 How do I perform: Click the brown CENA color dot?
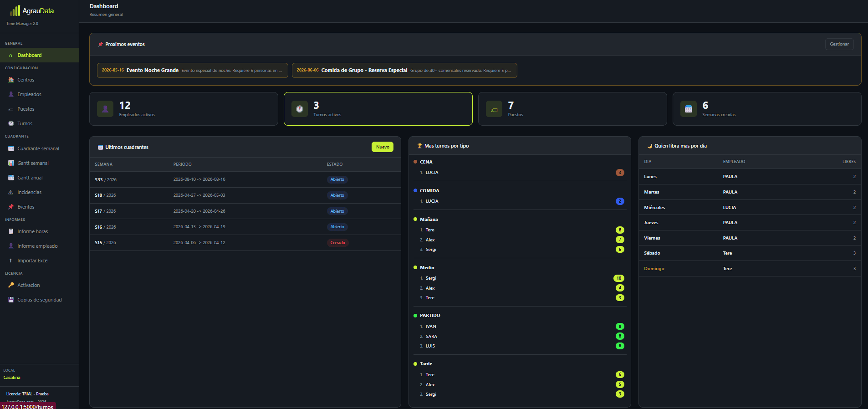415,162
